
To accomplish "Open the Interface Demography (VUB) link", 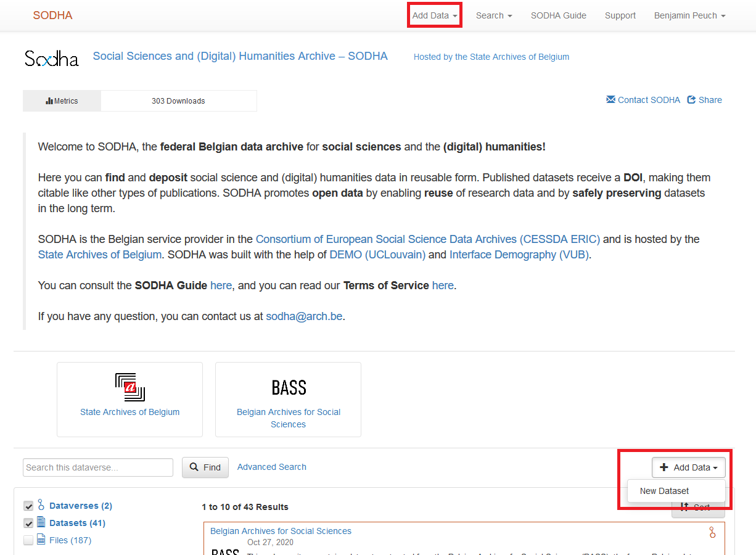I will click(x=519, y=255).
